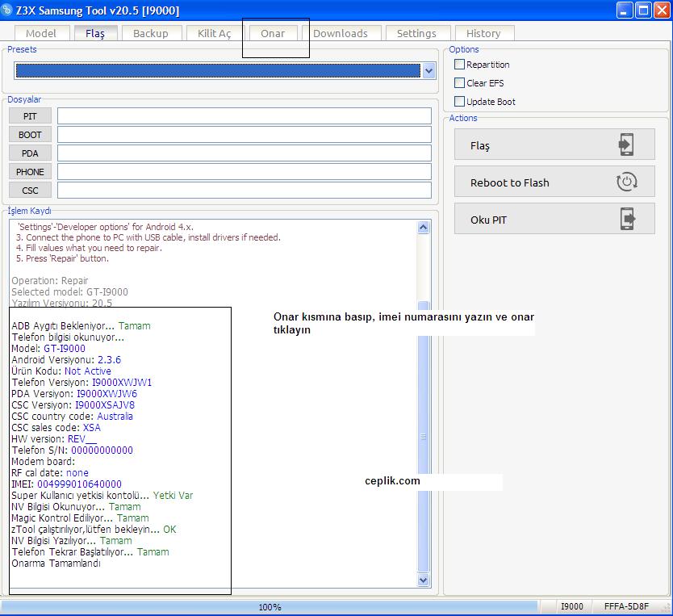
Task: Select the Onar tab
Action: click(273, 33)
